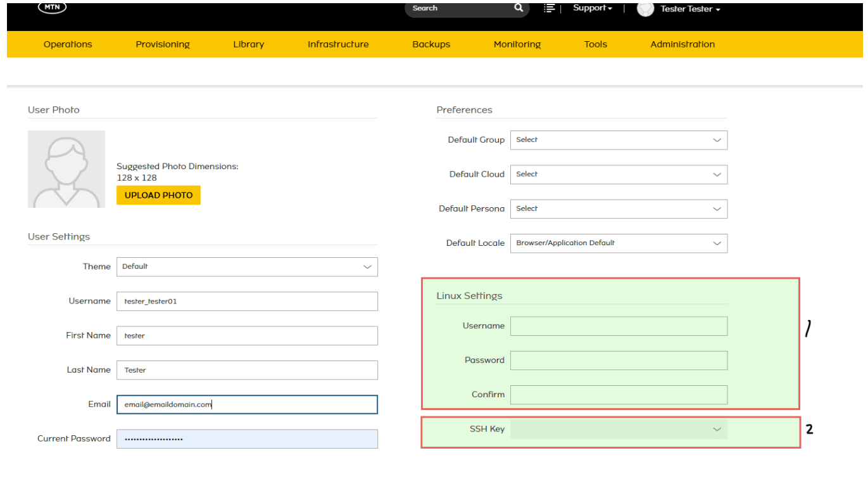This screenshot has height=479, width=868.
Task: Click the SSH Key label
Action: tap(487, 429)
